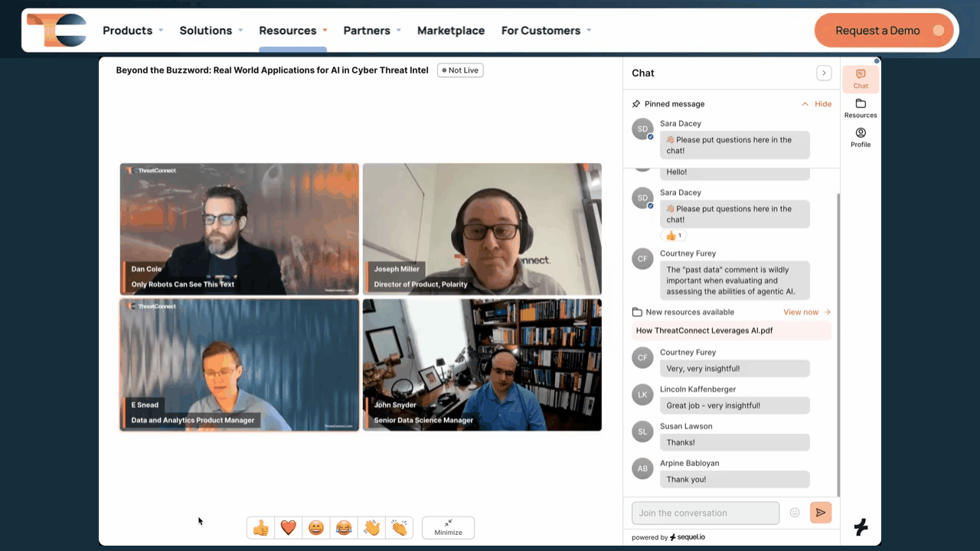Click the 'Thank you!' message from Arpine
Viewport: 980px width, 551px height.
pyautogui.click(x=735, y=479)
